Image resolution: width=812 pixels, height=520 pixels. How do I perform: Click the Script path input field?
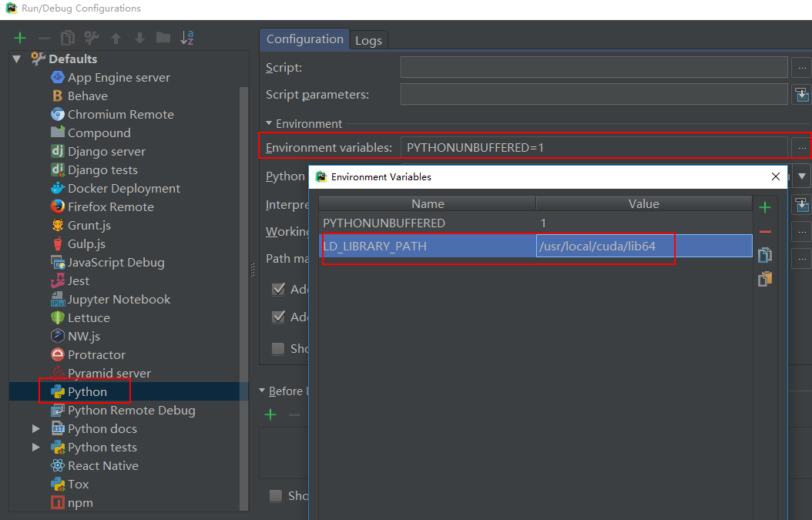tap(594, 67)
